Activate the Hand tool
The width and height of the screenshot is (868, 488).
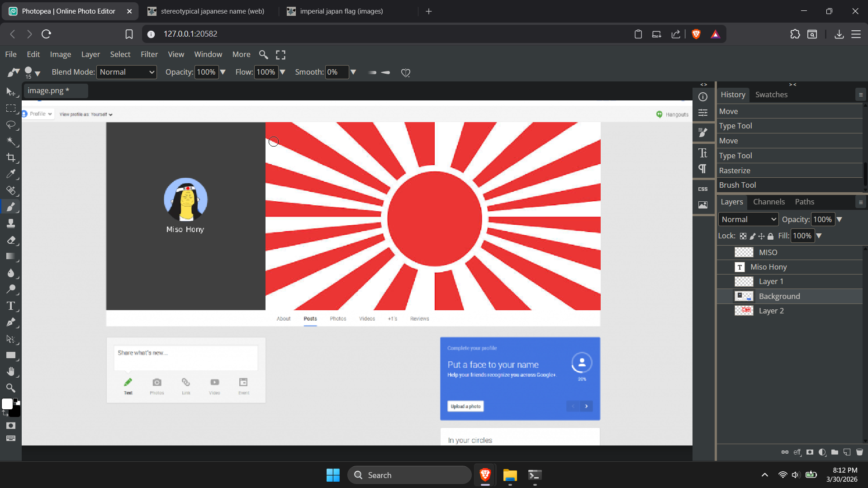(x=11, y=372)
